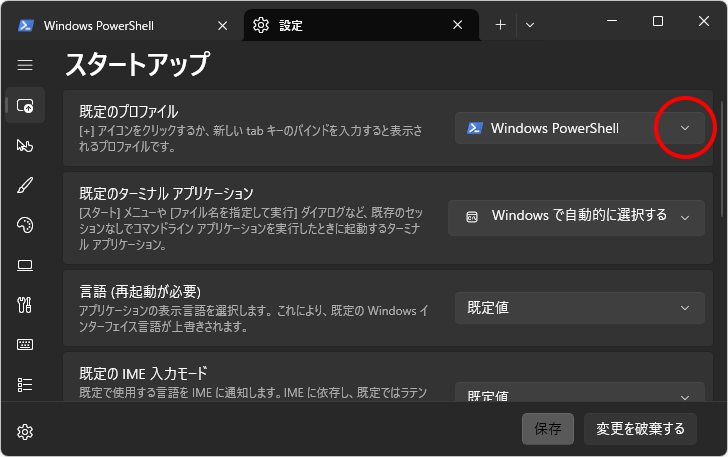Click the 言語 (再起動が必要) label

[x=140, y=292]
